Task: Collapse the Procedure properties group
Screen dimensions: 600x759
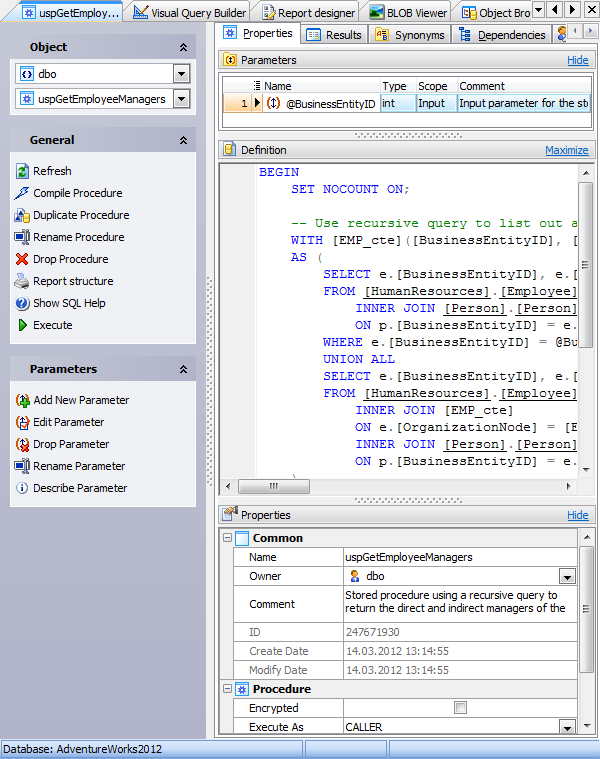Action: click(227, 689)
